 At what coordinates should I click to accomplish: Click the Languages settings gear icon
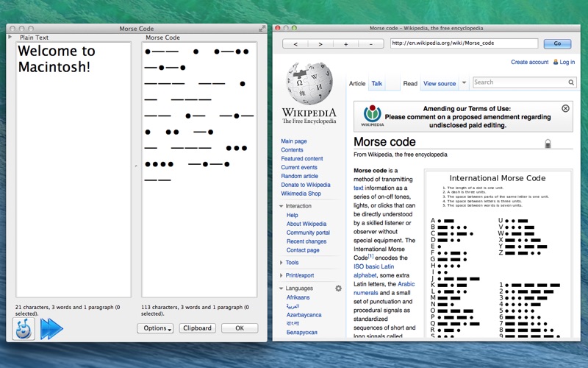(x=339, y=289)
